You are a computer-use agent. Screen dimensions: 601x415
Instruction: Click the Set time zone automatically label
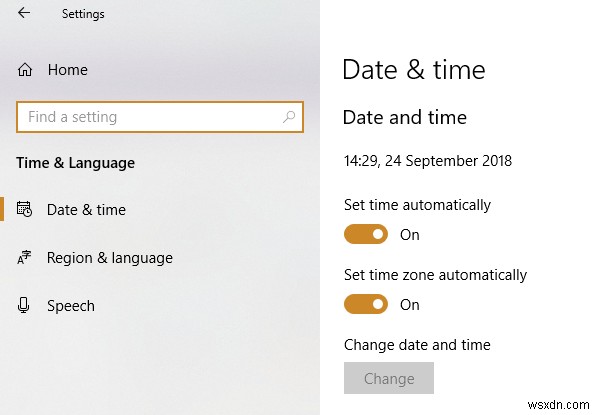(435, 275)
